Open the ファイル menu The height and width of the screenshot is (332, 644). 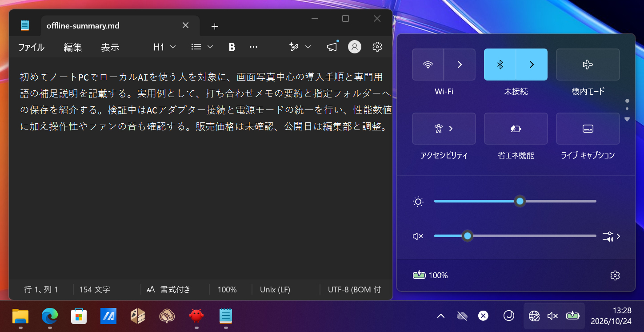pyautogui.click(x=31, y=47)
